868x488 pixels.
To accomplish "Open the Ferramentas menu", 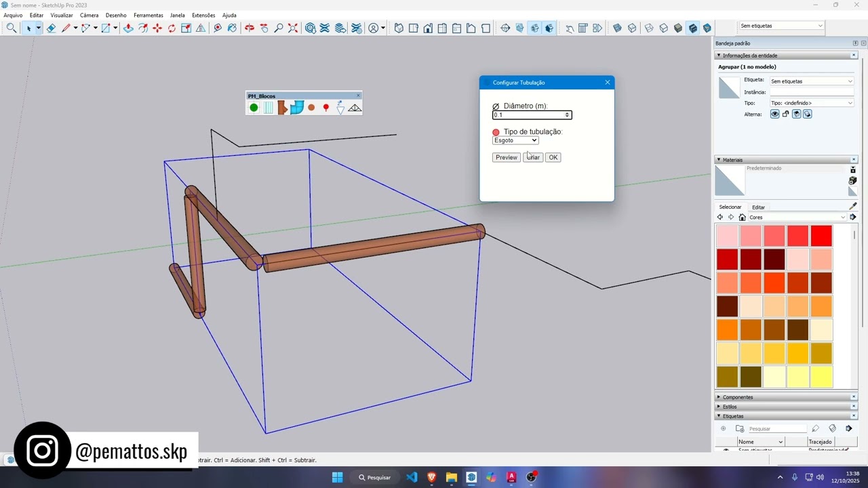I will tap(148, 15).
